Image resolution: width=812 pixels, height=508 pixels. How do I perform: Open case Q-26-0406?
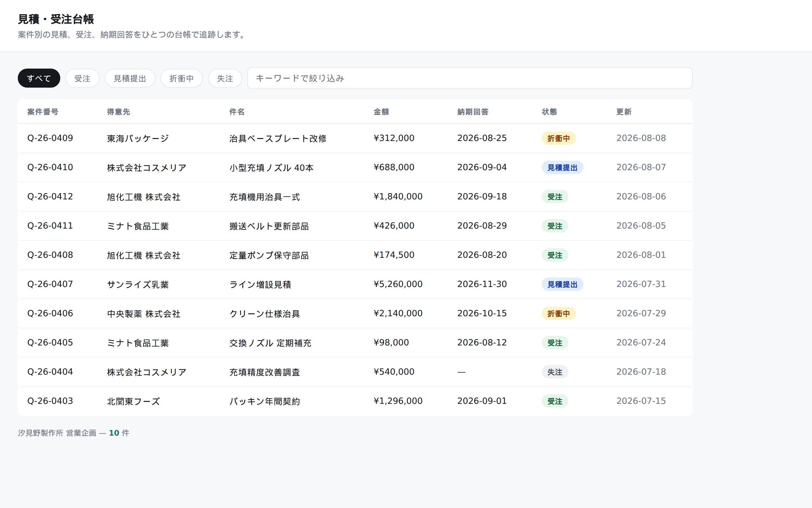[50, 313]
